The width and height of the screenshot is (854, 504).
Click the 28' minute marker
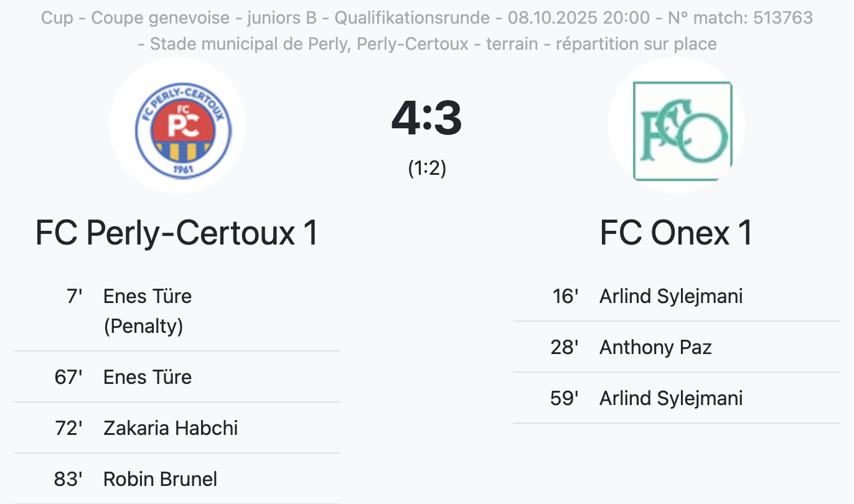point(565,347)
